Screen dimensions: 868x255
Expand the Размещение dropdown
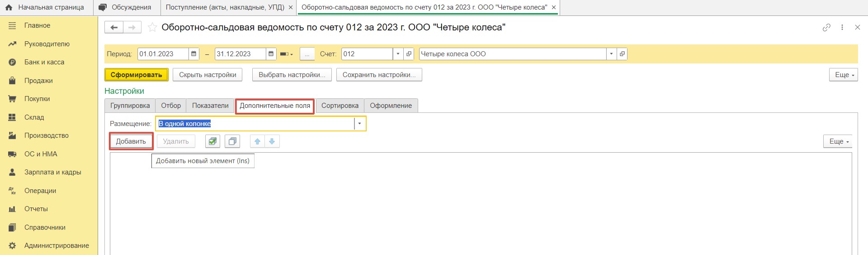point(359,124)
